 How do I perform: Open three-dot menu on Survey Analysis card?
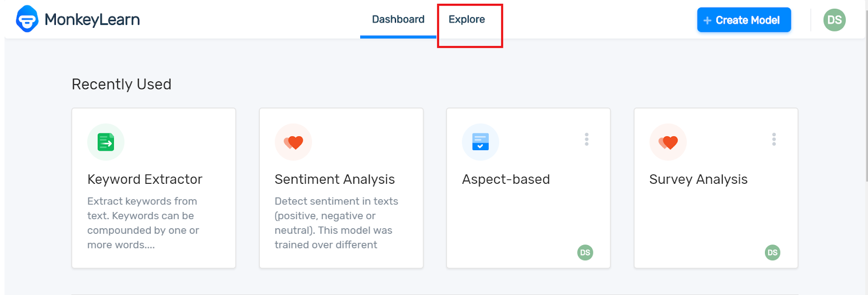(x=774, y=139)
